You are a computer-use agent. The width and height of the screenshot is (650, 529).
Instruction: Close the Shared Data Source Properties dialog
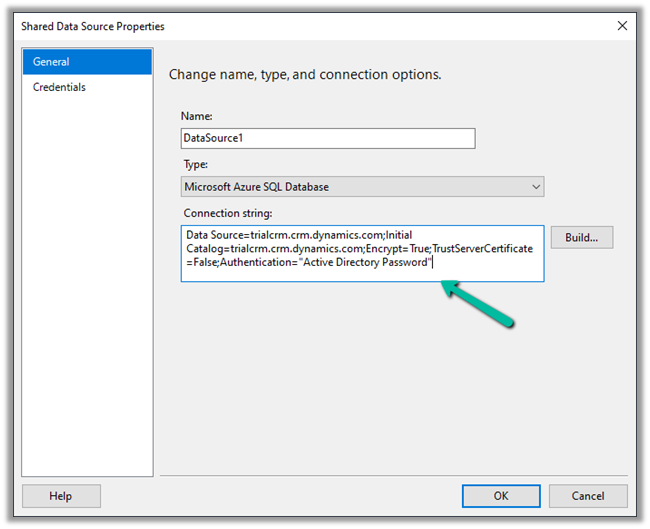pyautogui.click(x=624, y=26)
